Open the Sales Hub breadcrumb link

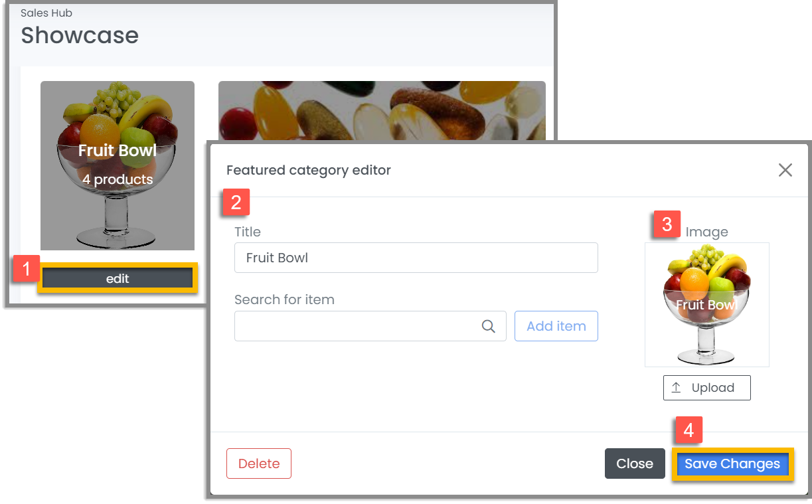[46, 12]
